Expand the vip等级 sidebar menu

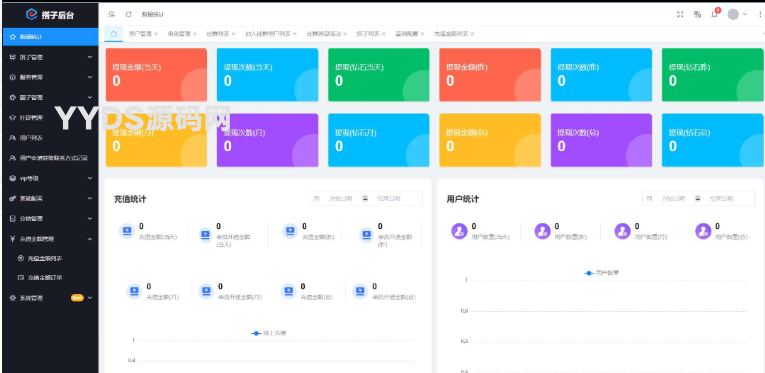pyautogui.click(x=50, y=178)
